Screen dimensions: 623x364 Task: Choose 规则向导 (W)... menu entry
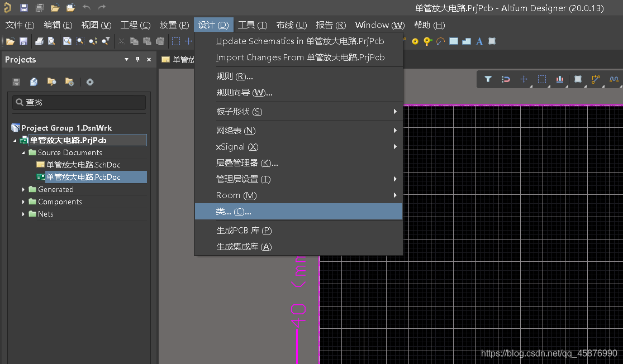click(x=298, y=93)
